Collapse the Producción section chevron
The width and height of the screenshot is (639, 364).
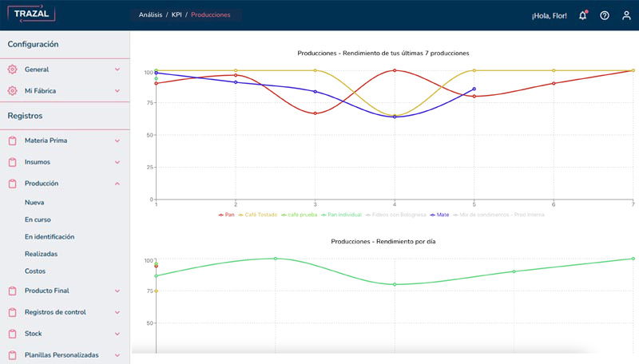(117, 184)
